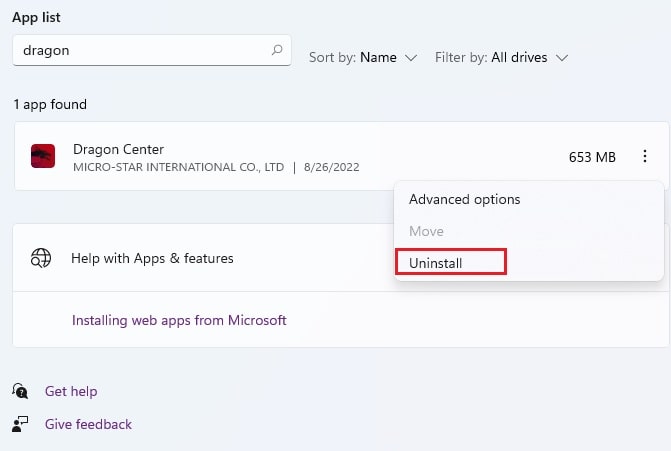Click the globe icon beside Help with Apps
The image size is (671, 451).
point(41,258)
